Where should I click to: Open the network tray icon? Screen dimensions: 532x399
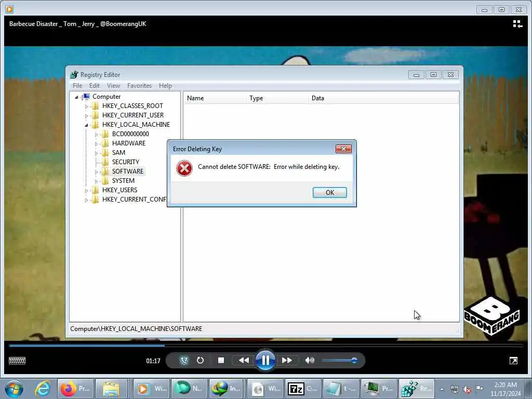click(454, 390)
